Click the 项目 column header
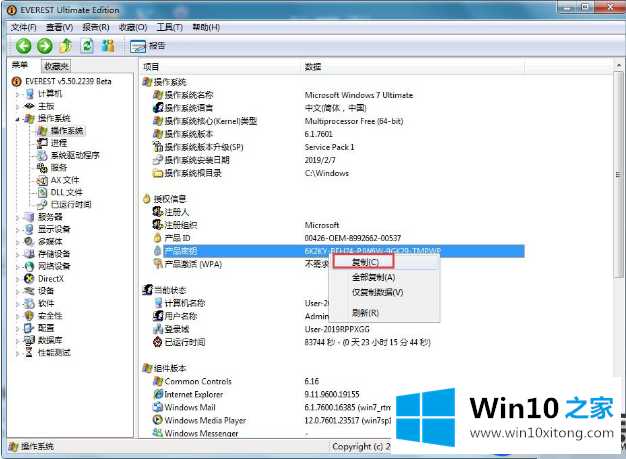The width and height of the screenshot is (626, 459). click(x=220, y=67)
